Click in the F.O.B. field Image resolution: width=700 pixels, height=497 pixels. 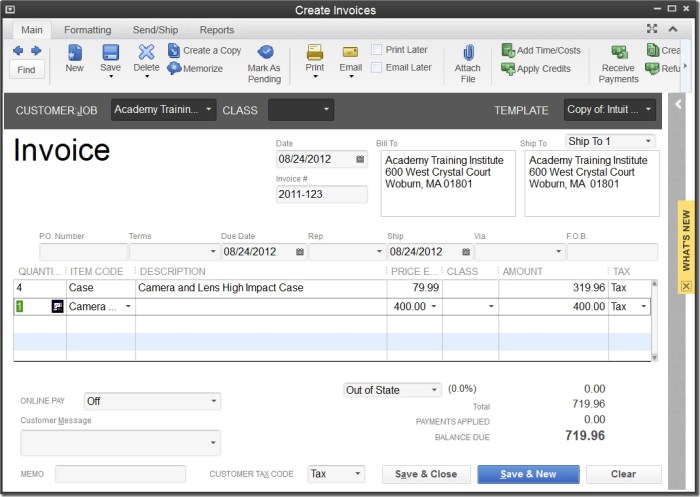coord(612,252)
